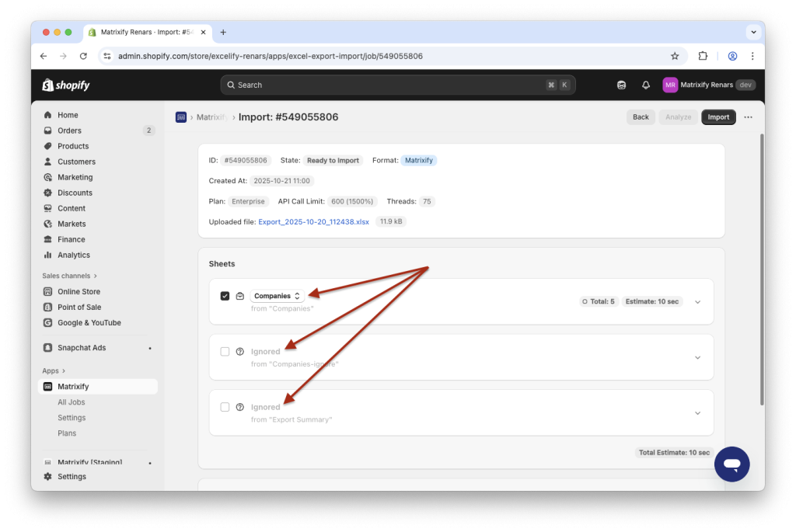Enable the ignored Companies-ignore sheet
Viewport: 796px width, 532px height.
click(x=225, y=351)
